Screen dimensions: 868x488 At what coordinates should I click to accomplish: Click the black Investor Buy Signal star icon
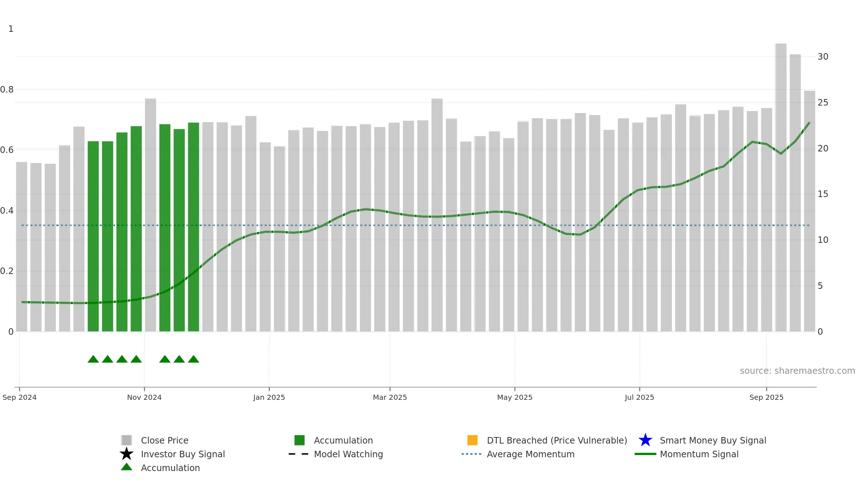coord(127,454)
